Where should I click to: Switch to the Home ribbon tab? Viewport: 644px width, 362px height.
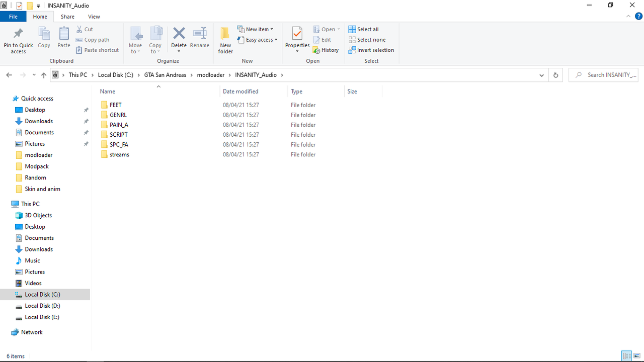(40, 17)
